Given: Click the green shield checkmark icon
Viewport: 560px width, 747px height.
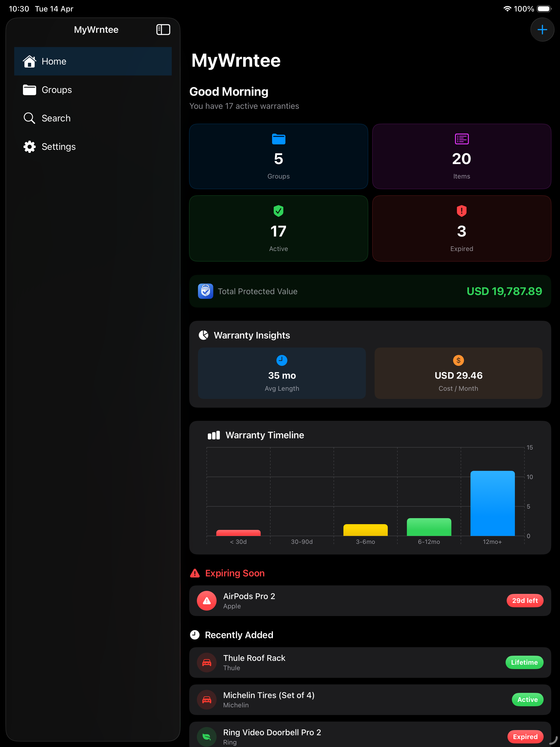Looking at the screenshot, I should (x=278, y=211).
